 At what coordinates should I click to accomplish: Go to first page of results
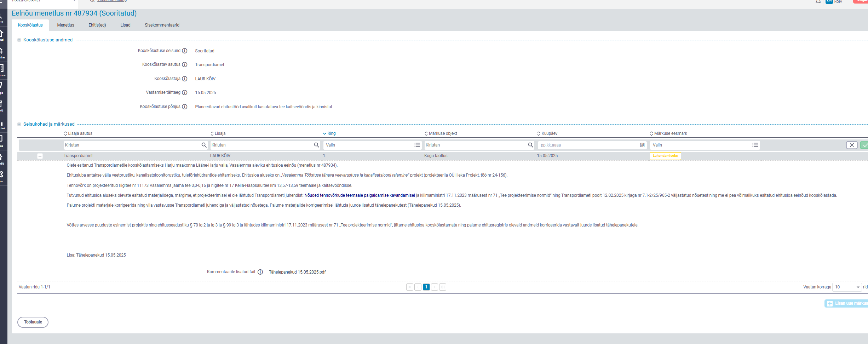pyautogui.click(x=410, y=287)
